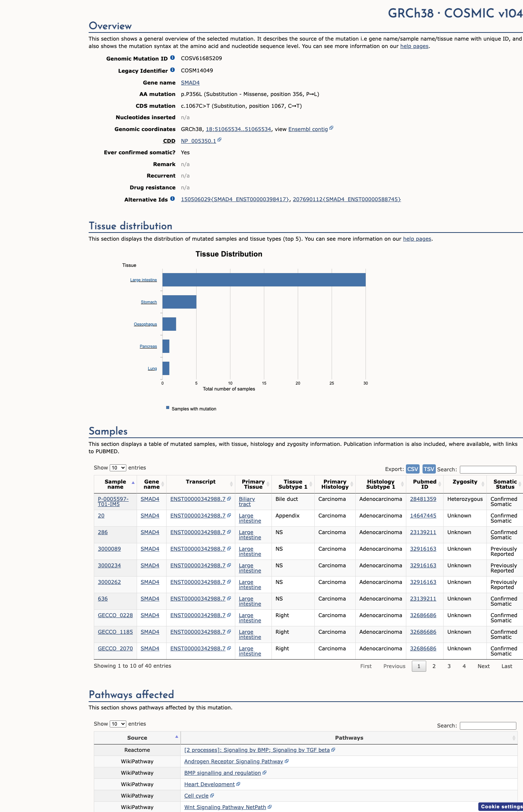Image resolution: width=523 pixels, height=812 pixels.
Task: Click the Pancreas chart label
Action: coord(148,346)
